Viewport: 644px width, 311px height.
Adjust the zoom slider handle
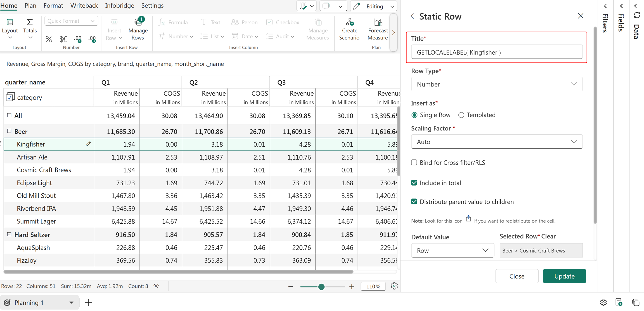321,286
